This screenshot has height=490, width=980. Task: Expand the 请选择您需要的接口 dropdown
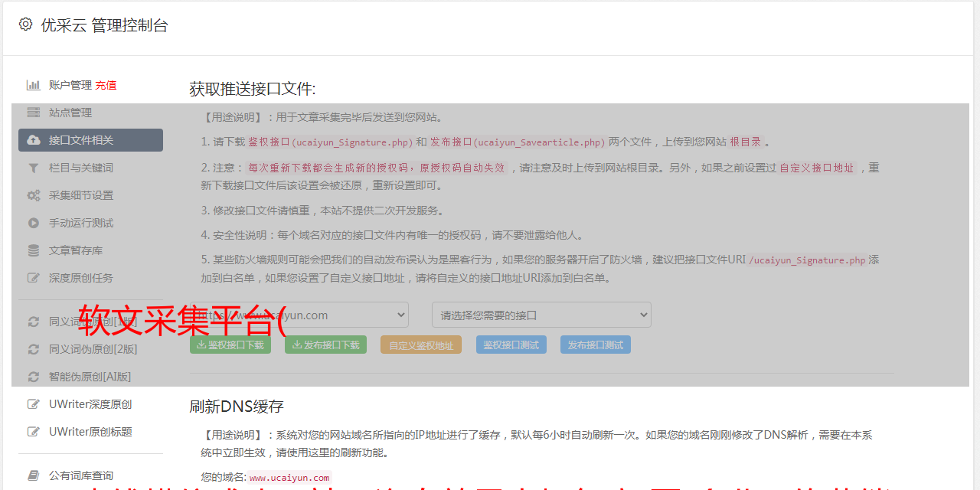(541, 315)
